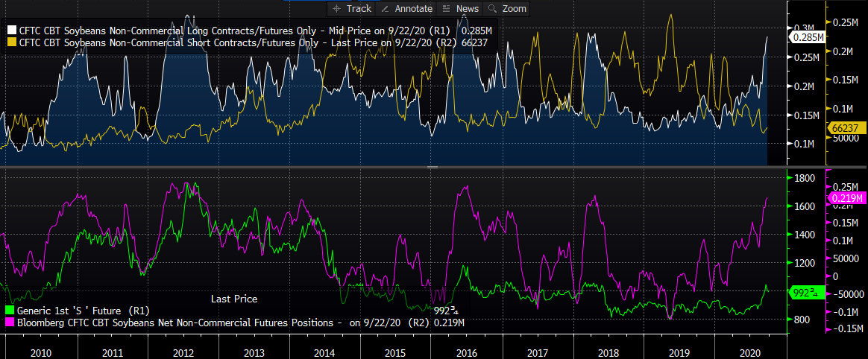Click the 2016 label on the time axis
This screenshot has height=359, width=868.
tap(466, 348)
